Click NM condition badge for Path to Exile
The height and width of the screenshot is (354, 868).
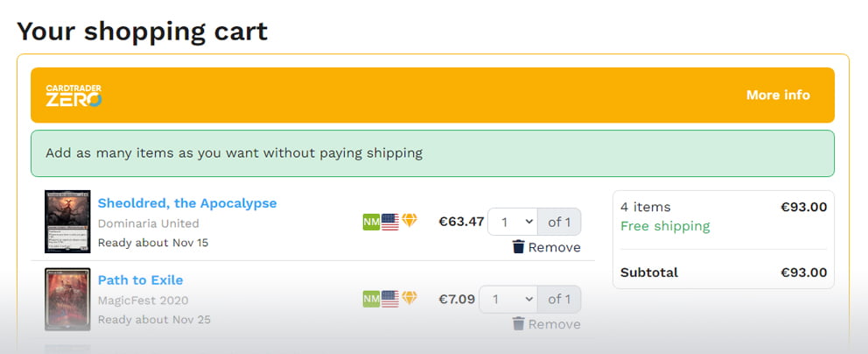371,299
